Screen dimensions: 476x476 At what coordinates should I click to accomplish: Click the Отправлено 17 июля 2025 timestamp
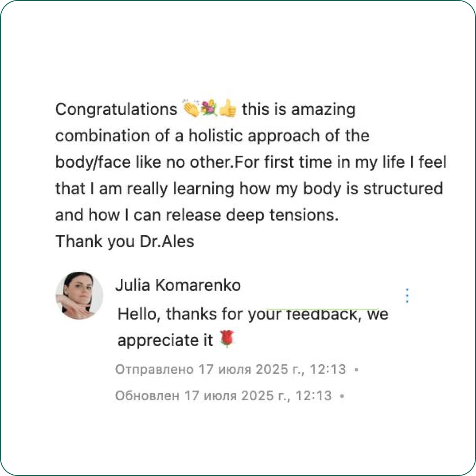click(230, 370)
